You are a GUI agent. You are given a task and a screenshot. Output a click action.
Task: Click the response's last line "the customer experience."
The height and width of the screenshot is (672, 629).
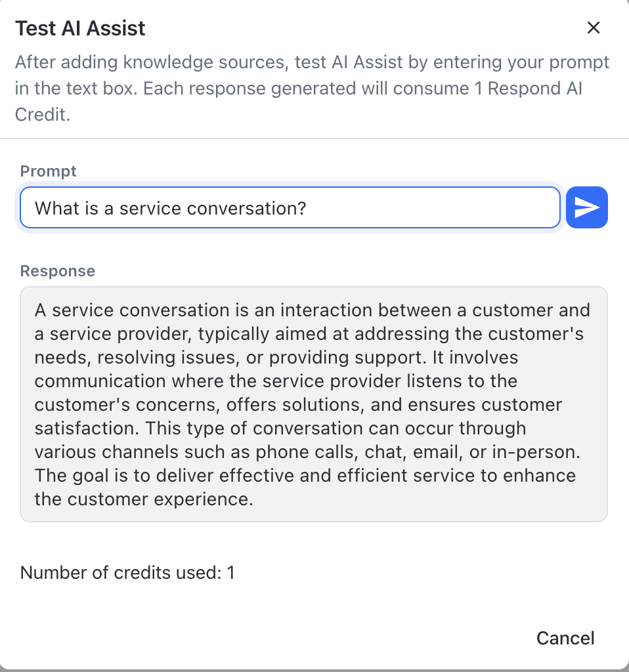[144, 499]
